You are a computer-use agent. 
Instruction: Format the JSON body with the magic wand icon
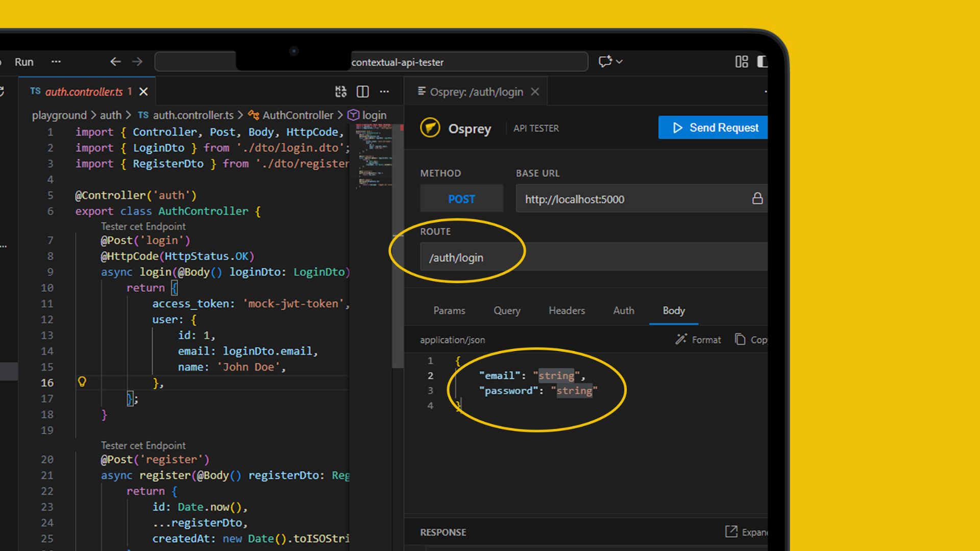click(682, 339)
